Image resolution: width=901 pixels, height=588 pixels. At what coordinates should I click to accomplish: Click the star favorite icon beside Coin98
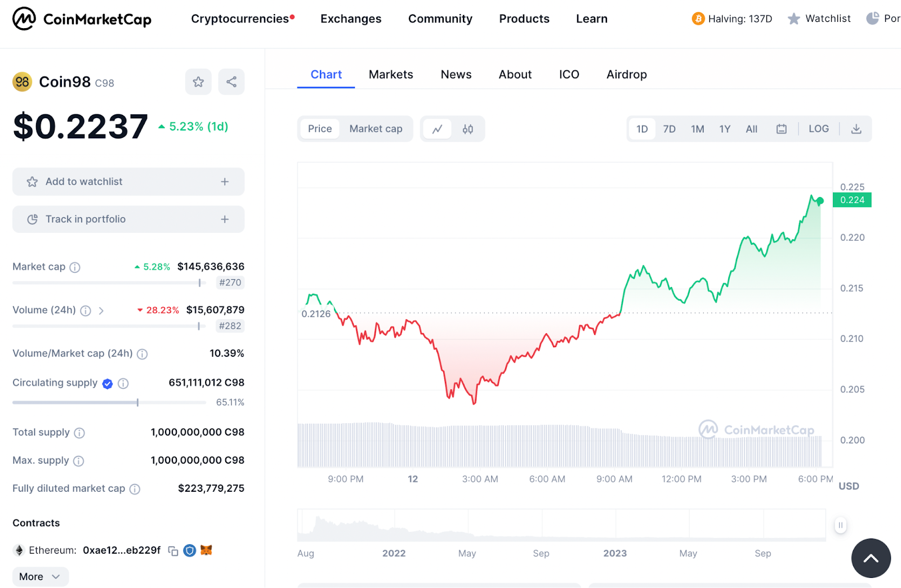tap(198, 82)
